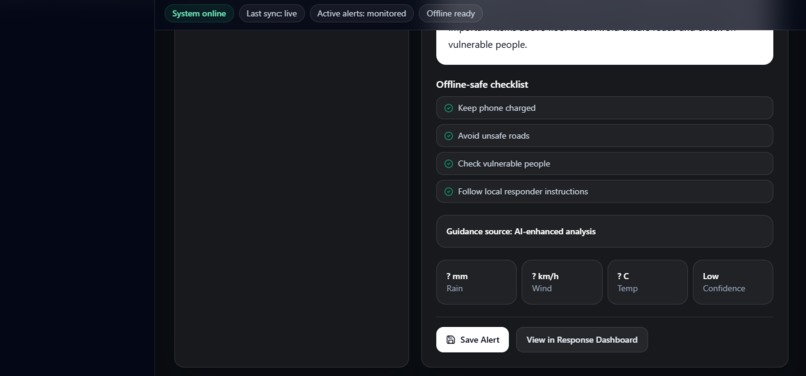Click the Offline-safe checklist heading
Image resolution: width=806 pixels, height=376 pixels.
(482, 84)
